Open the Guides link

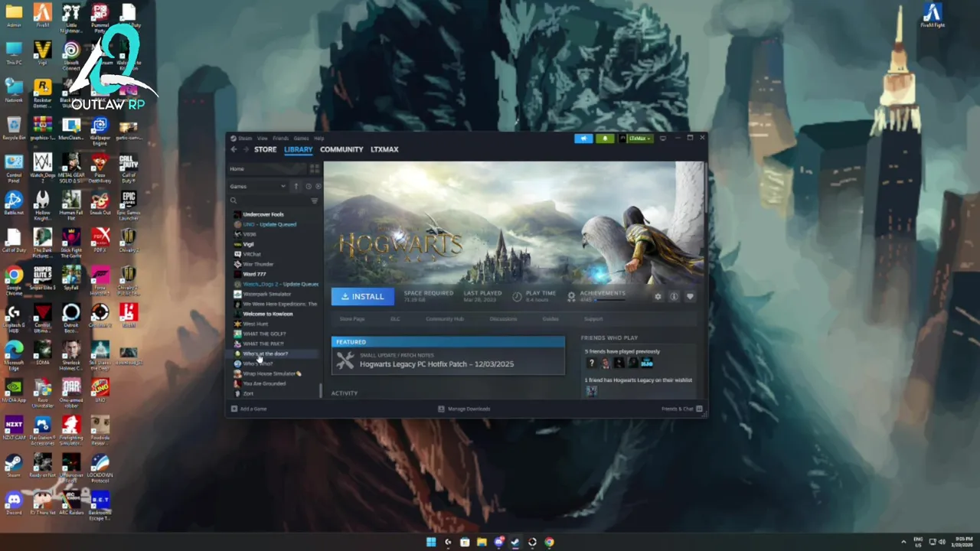pyautogui.click(x=550, y=318)
